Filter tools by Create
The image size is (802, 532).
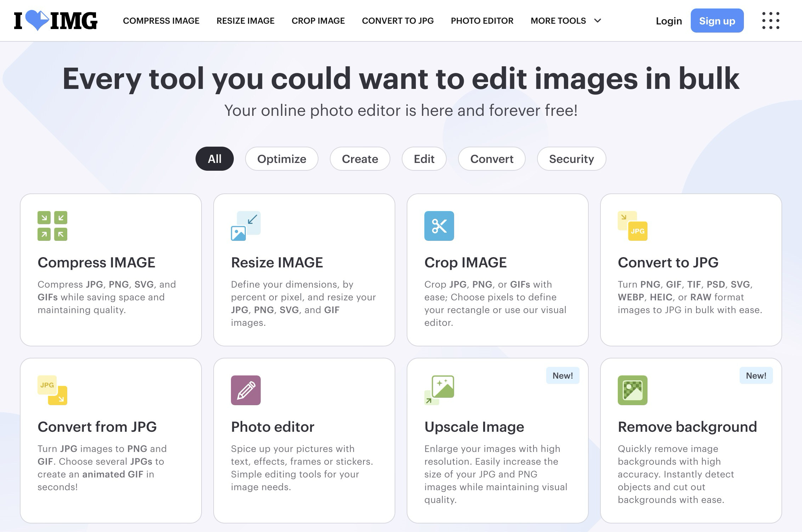pos(360,159)
